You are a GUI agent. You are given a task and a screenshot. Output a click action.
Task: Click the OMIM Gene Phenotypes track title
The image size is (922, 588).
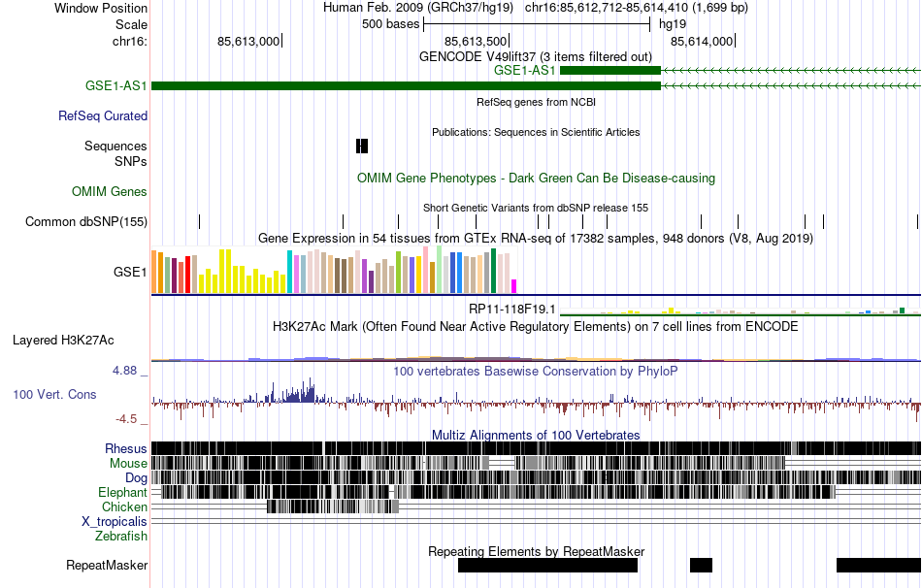pos(537,179)
